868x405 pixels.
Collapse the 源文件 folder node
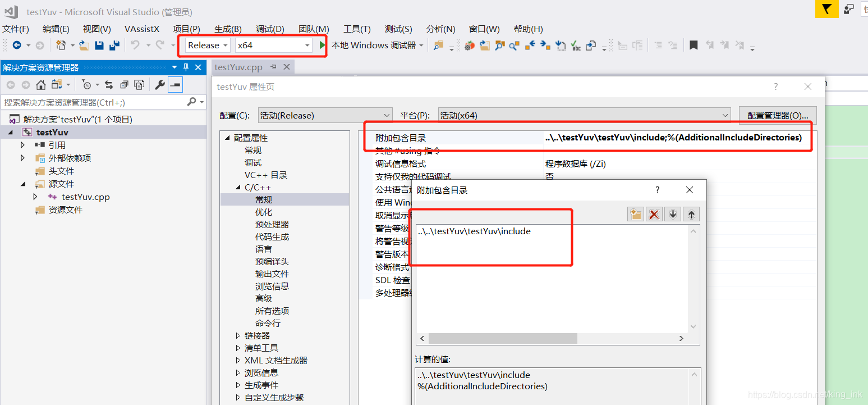(x=23, y=184)
